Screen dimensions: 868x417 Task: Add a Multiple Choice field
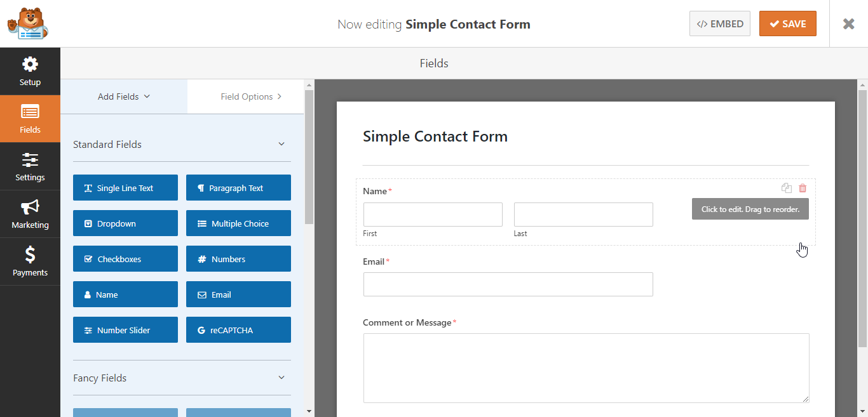pos(238,223)
